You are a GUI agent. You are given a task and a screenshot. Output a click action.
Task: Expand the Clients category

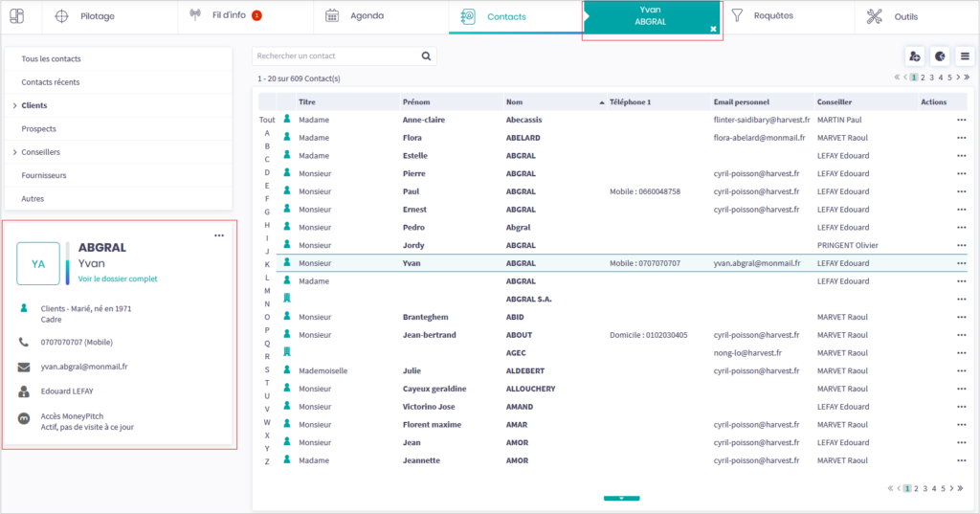[x=14, y=105]
